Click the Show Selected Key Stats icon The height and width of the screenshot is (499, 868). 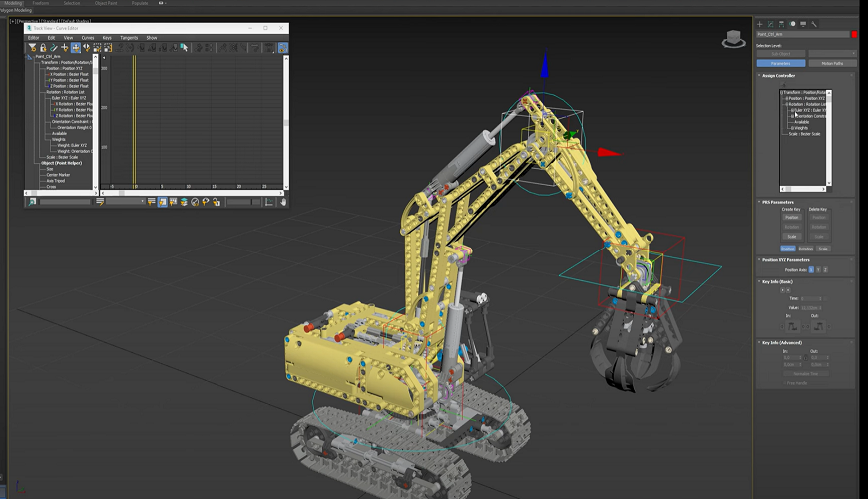[269, 202]
